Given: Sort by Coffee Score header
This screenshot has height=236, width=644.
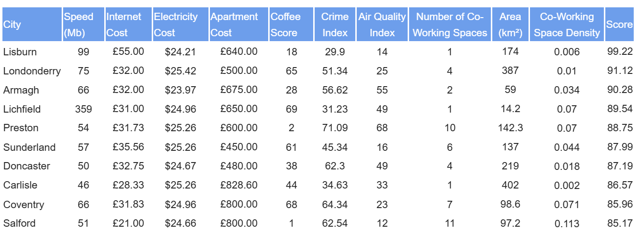Looking at the screenshot, I should (x=291, y=24).
